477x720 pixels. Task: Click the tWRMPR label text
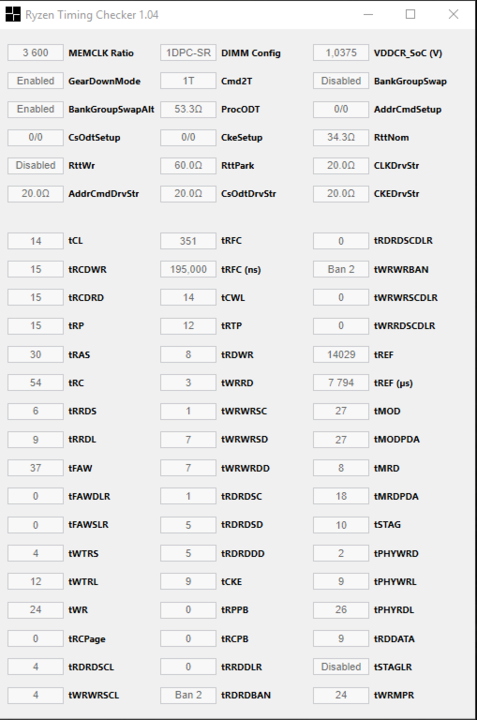click(394, 695)
